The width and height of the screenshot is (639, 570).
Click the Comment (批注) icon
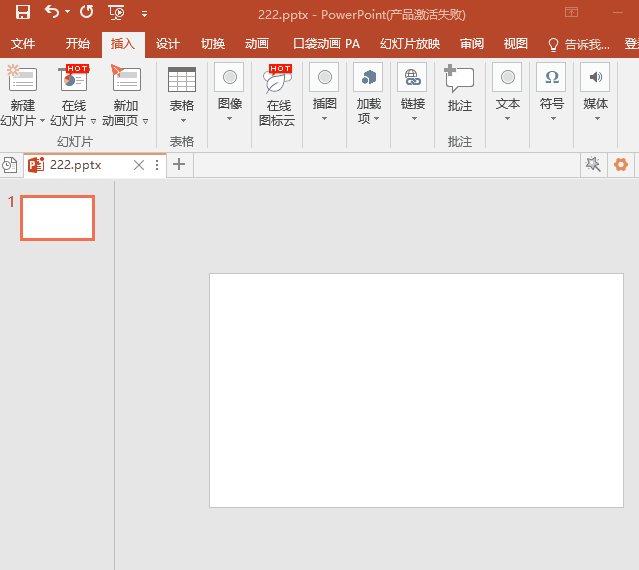click(x=459, y=80)
